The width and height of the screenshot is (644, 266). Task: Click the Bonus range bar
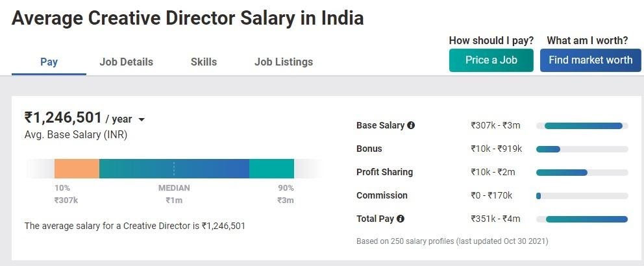pyautogui.click(x=549, y=149)
